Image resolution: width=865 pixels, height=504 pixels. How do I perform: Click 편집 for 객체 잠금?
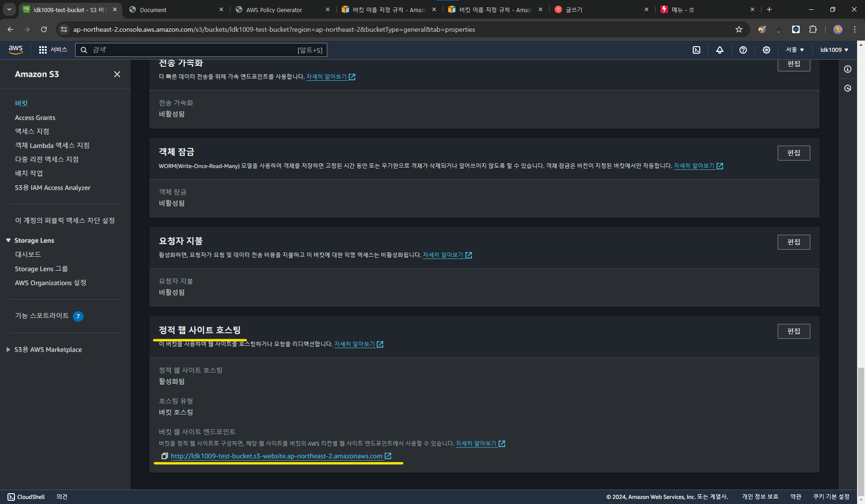coord(794,153)
